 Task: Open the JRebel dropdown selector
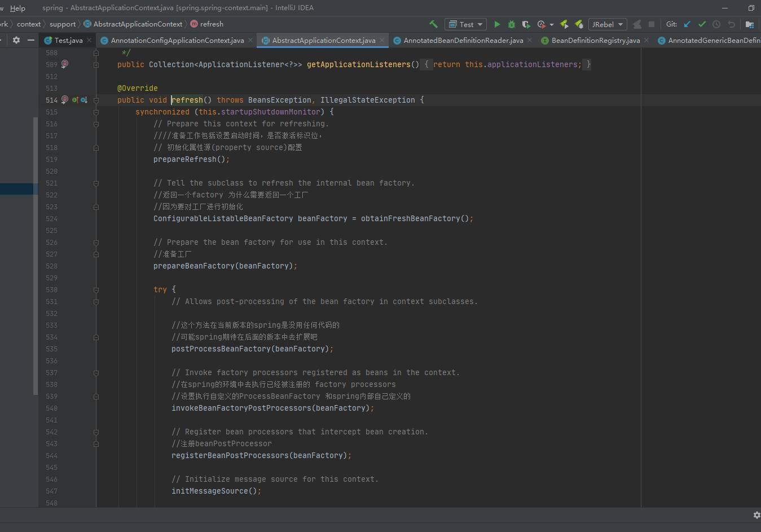click(608, 24)
